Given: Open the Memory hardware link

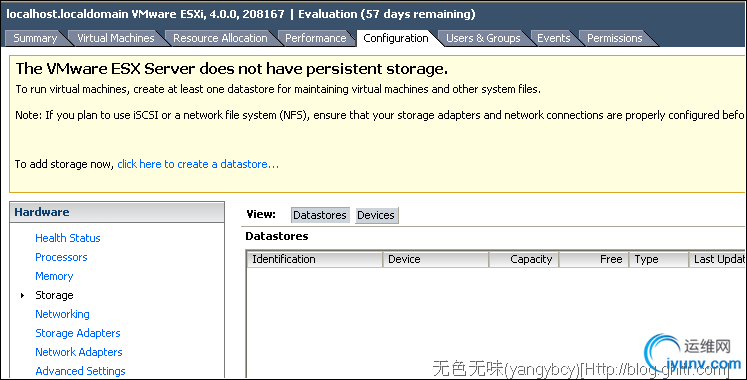Looking at the screenshot, I should [x=54, y=276].
